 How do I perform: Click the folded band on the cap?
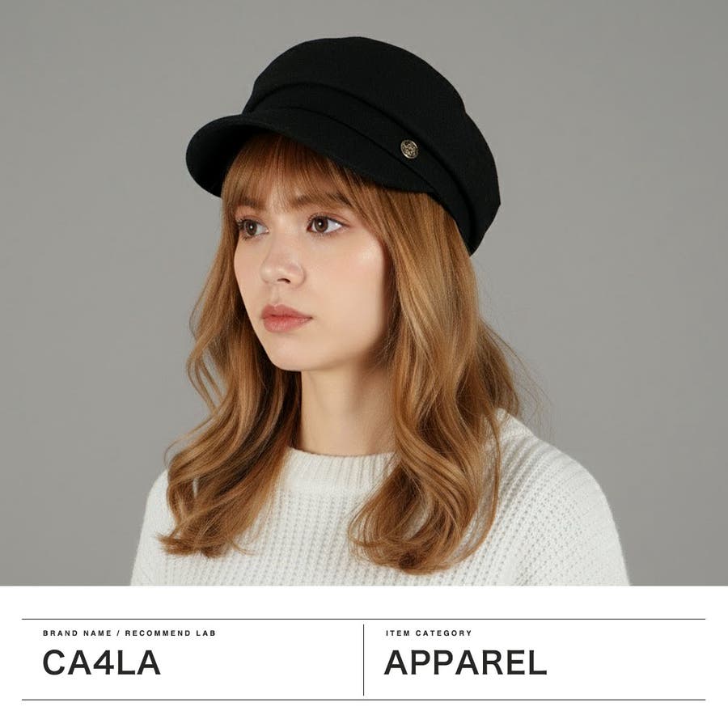pyautogui.click(x=371, y=130)
